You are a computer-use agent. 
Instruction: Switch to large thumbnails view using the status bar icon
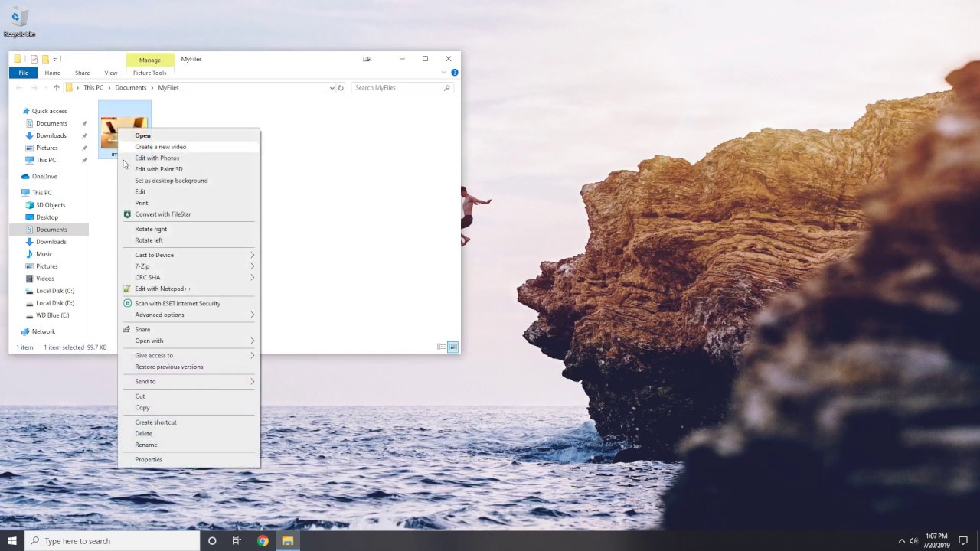coord(452,347)
